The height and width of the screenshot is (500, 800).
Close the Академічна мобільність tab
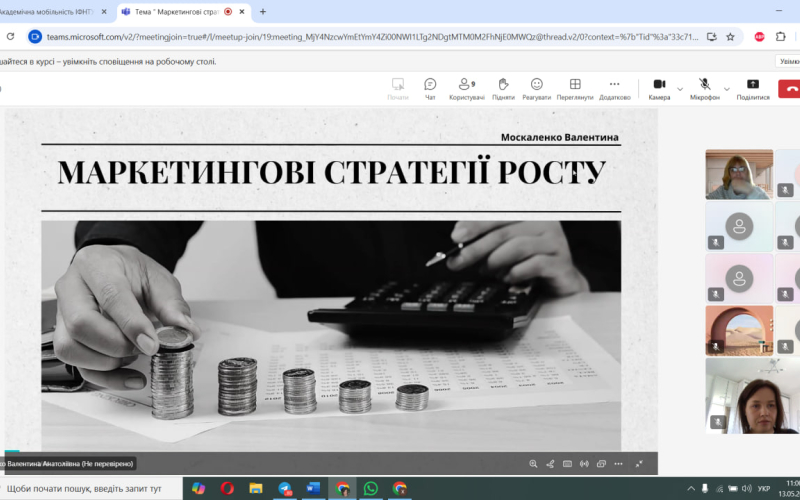click(104, 12)
